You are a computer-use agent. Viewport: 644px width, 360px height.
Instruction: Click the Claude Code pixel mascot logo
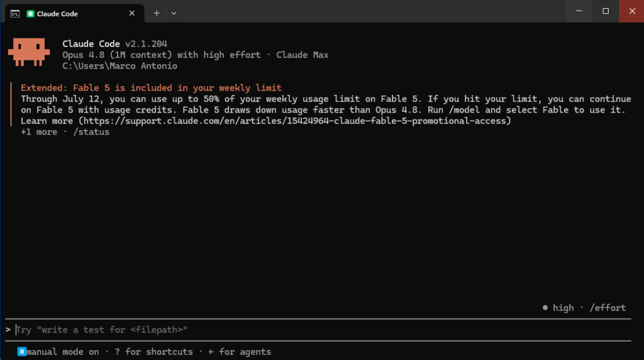coord(29,52)
